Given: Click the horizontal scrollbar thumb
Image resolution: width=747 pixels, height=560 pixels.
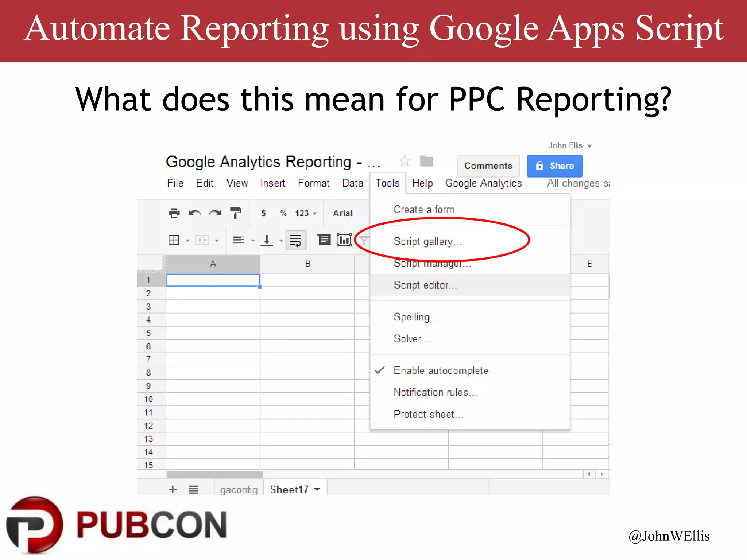Looking at the screenshot, I should 215,474.
